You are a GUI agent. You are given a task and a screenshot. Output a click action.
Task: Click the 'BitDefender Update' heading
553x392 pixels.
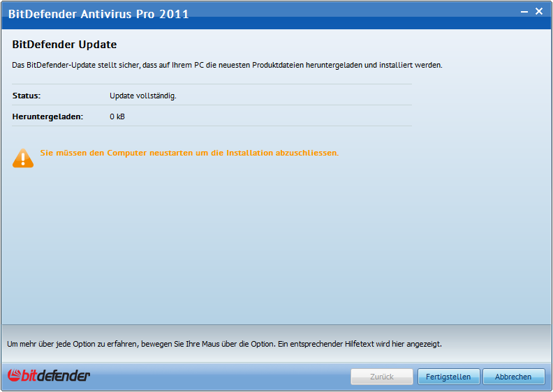coord(64,45)
